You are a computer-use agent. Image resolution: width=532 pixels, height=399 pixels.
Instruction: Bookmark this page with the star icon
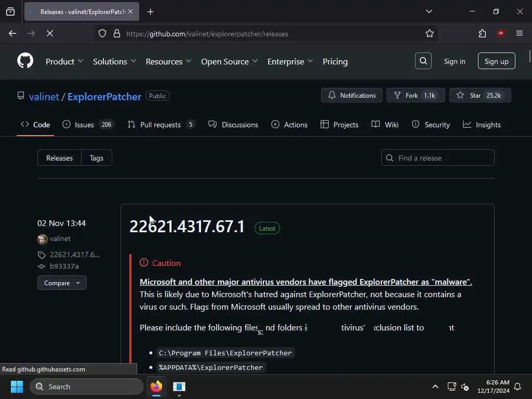[x=429, y=34]
